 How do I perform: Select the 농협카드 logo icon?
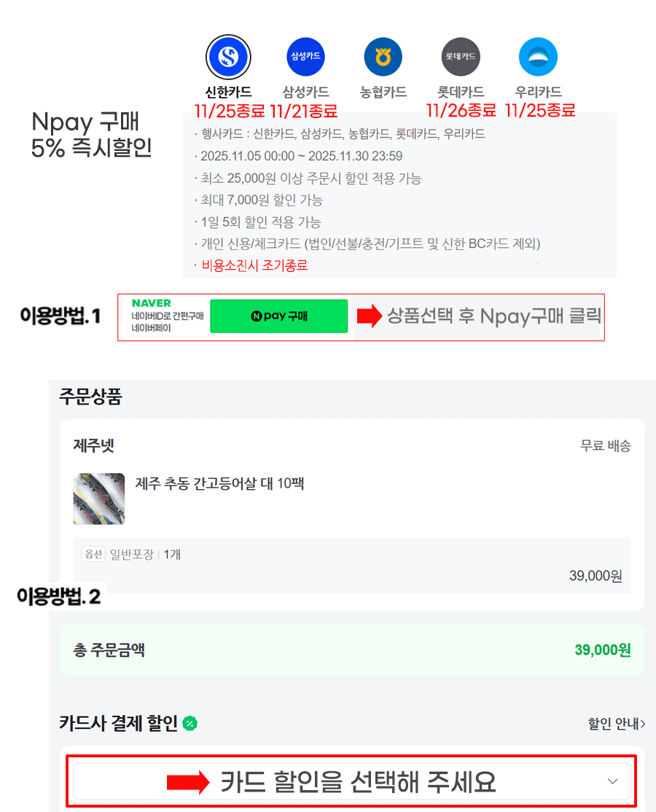[383, 56]
